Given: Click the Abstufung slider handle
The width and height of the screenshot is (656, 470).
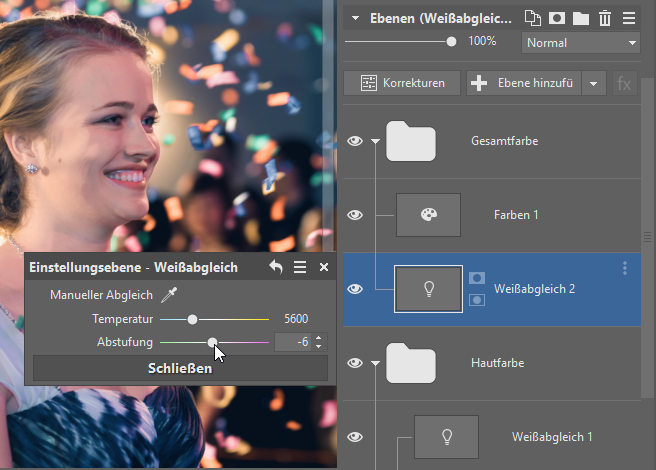Looking at the screenshot, I should click(213, 342).
